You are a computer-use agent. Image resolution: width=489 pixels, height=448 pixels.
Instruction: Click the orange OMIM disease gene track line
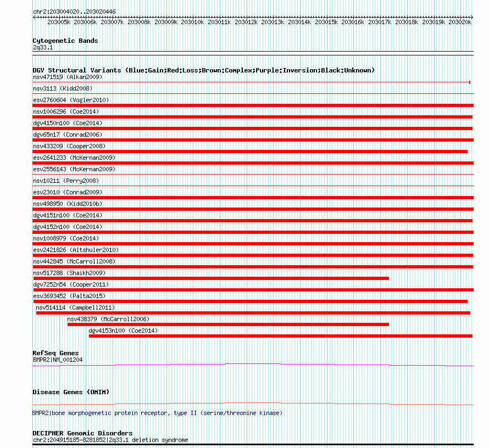253,404
